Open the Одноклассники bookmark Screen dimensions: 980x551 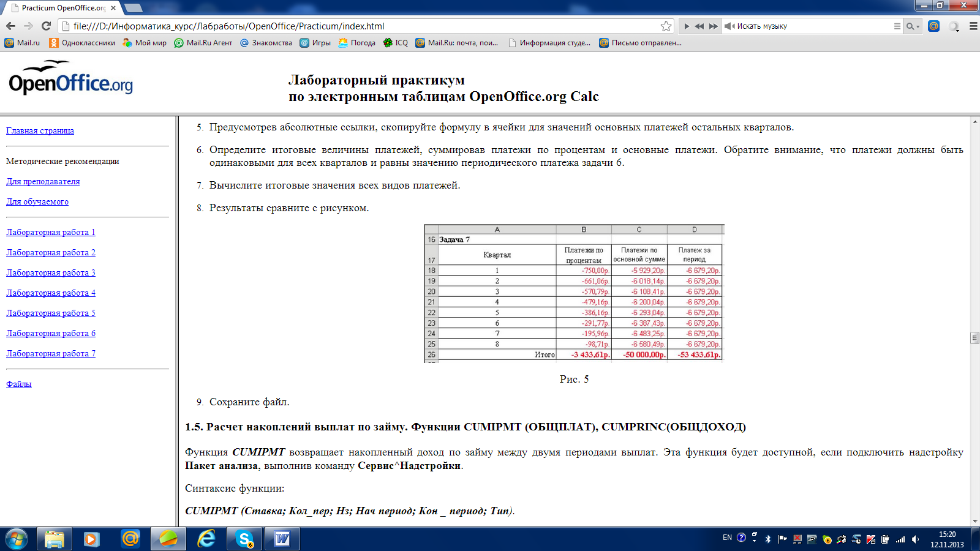(82, 42)
